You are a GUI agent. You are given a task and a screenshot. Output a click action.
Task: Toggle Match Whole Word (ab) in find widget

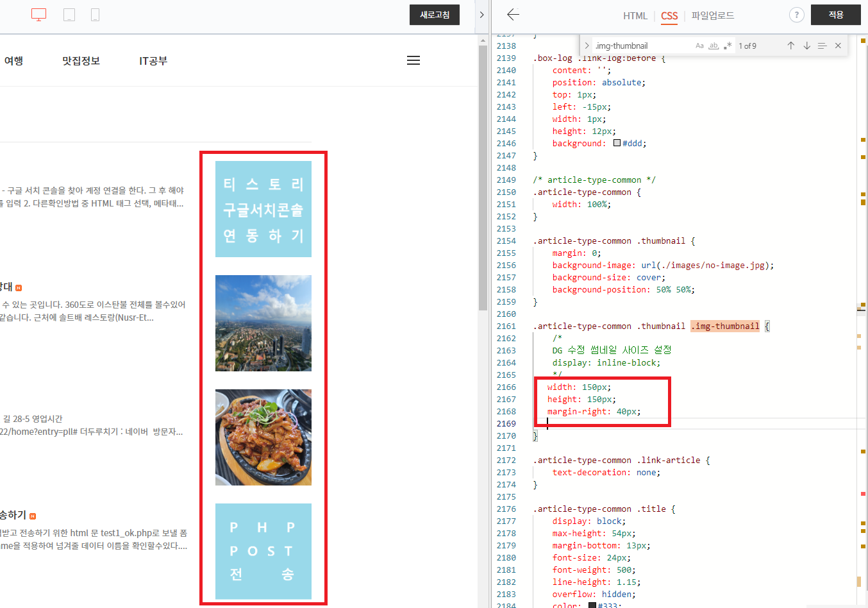[714, 46]
